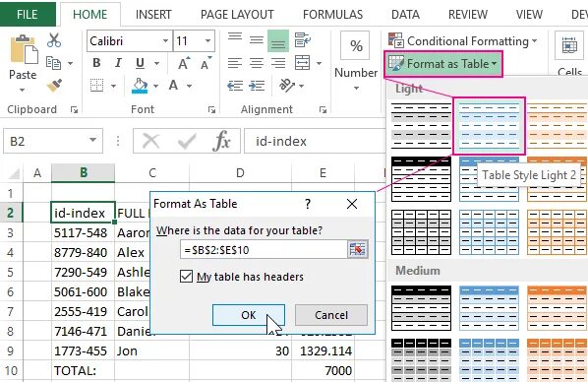Viewport: 588px width, 382px height.
Task: Select Table Style Light 2 thumbnail
Action: pos(489,126)
